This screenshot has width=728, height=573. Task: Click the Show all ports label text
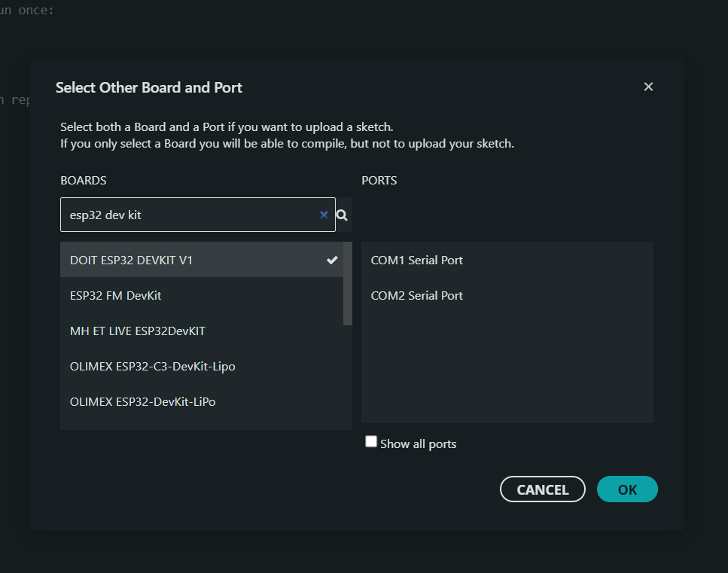click(x=419, y=443)
